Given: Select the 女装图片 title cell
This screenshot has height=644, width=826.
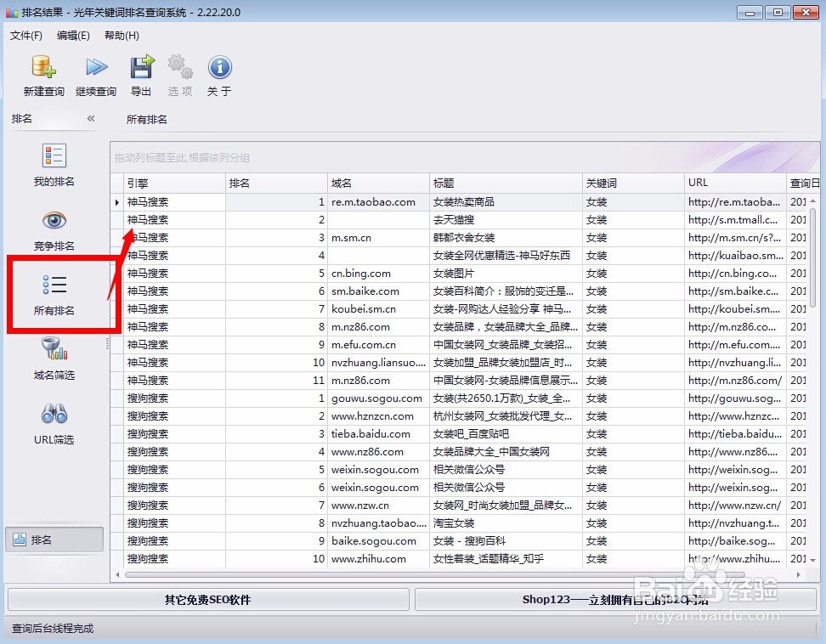Looking at the screenshot, I should [506, 274].
